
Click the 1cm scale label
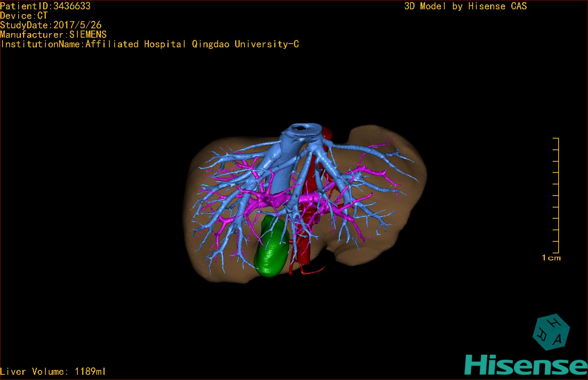(551, 258)
